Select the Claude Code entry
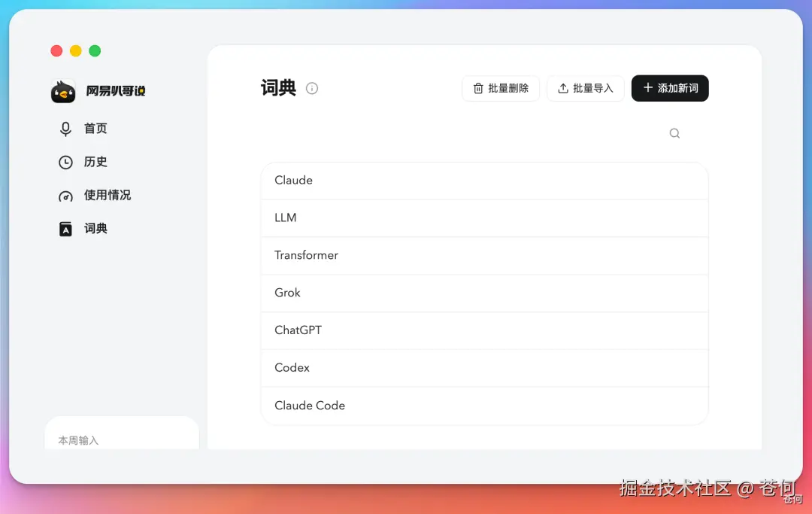 tap(484, 406)
